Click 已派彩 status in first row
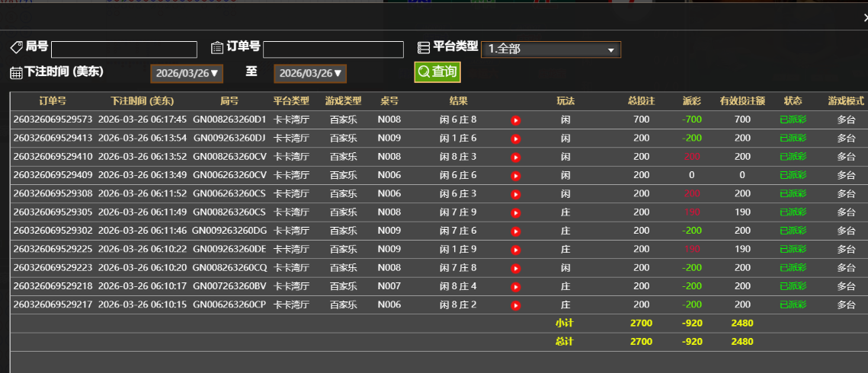This screenshot has width=868, height=373. (793, 120)
